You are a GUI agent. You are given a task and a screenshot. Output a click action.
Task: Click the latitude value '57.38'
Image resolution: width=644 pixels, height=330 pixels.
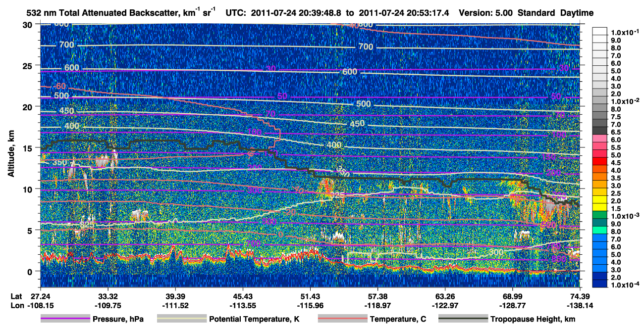point(377,296)
